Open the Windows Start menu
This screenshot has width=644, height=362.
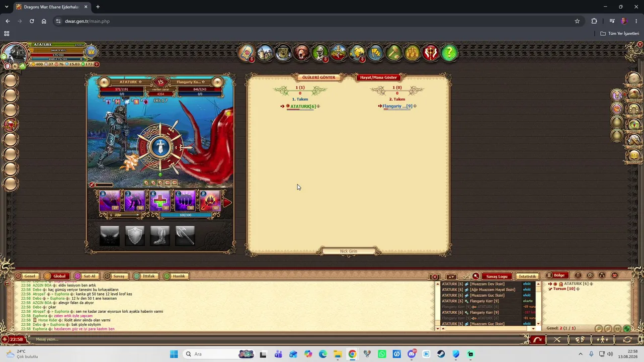tap(174, 354)
